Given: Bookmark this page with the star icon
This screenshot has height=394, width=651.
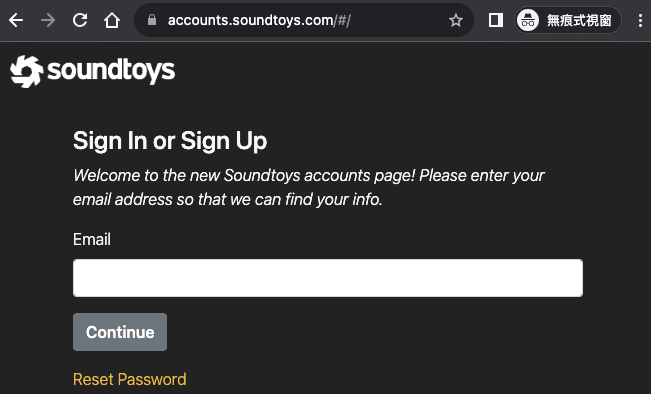Looking at the screenshot, I should [x=455, y=20].
